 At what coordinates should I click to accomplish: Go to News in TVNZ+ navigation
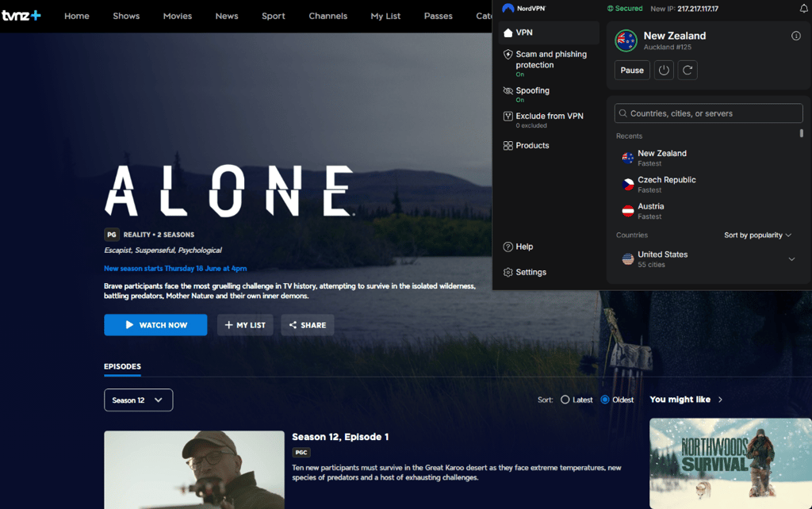(x=227, y=16)
